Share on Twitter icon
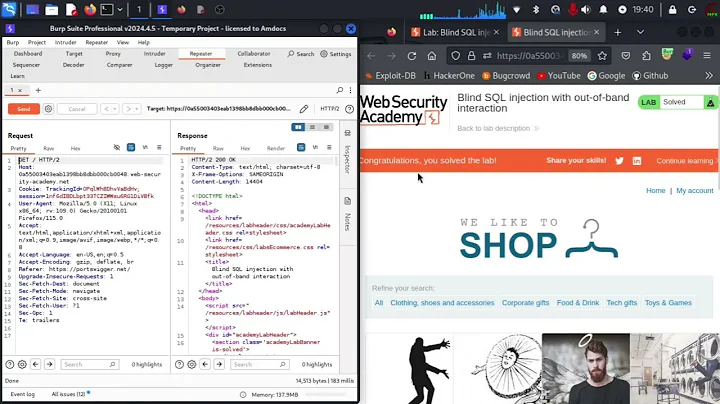 point(619,161)
